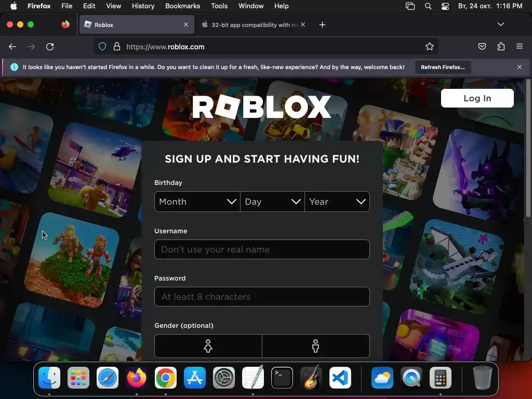
Task: Open the Month birthday dropdown
Action: tap(197, 202)
